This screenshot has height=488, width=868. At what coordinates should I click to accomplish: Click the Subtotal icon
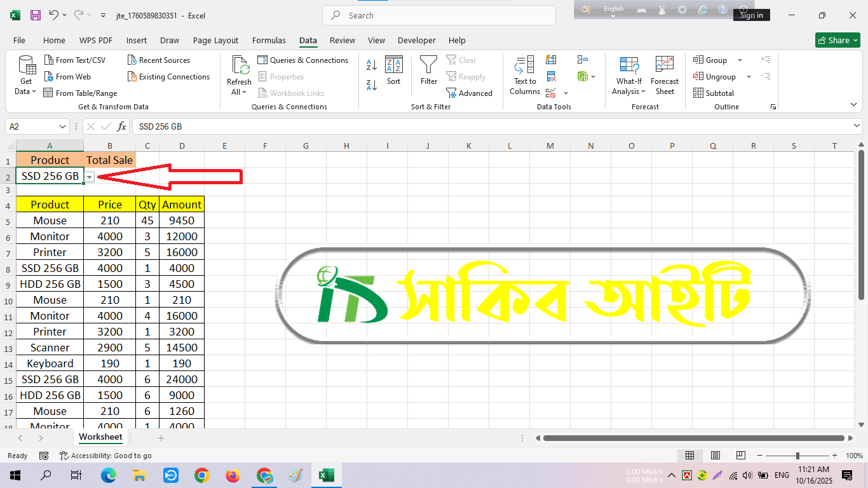[x=714, y=93]
